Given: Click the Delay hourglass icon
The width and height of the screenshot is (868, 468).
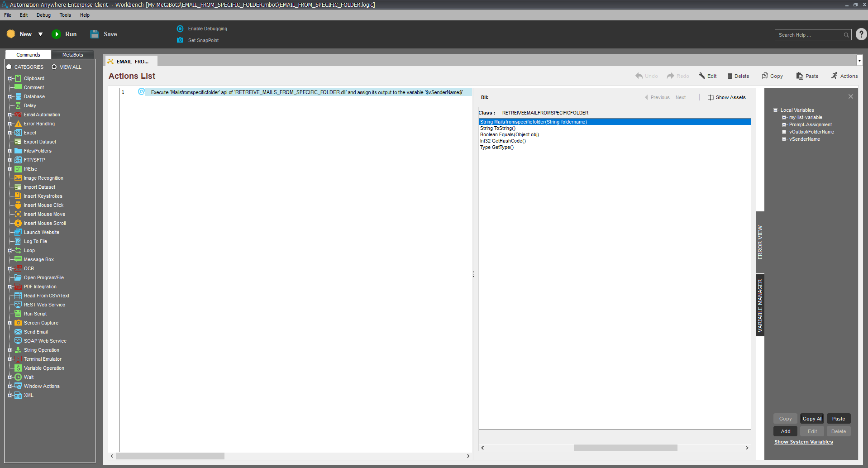Looking at the screenshot, I should [18, 105].
